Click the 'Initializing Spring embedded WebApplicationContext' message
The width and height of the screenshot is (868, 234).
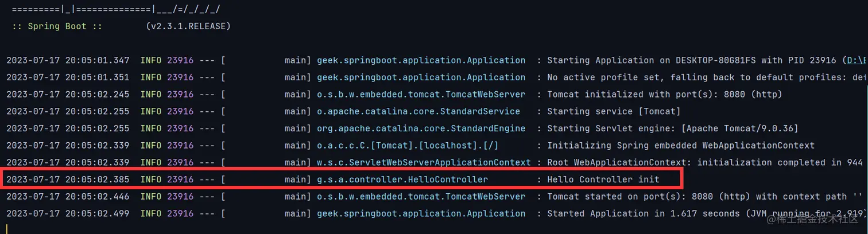(x=680, y=146)
